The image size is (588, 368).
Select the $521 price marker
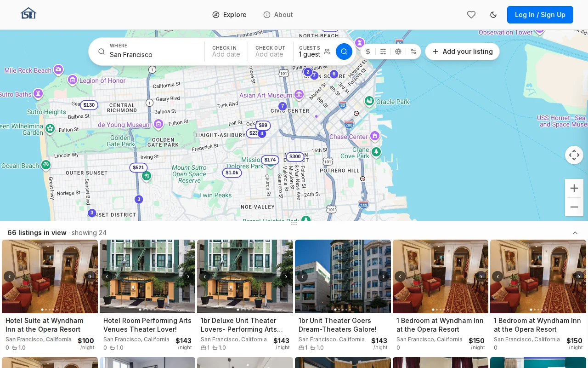138,167
